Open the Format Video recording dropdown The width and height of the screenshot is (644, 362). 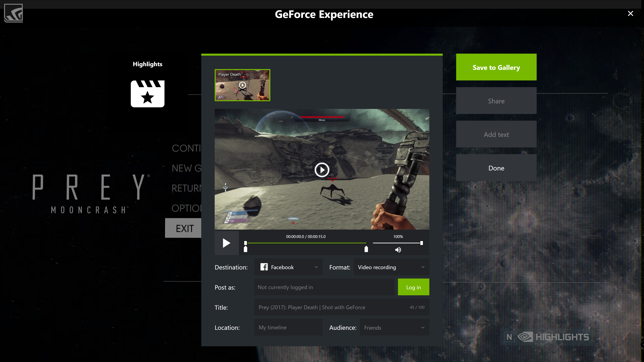click(422, 267)
